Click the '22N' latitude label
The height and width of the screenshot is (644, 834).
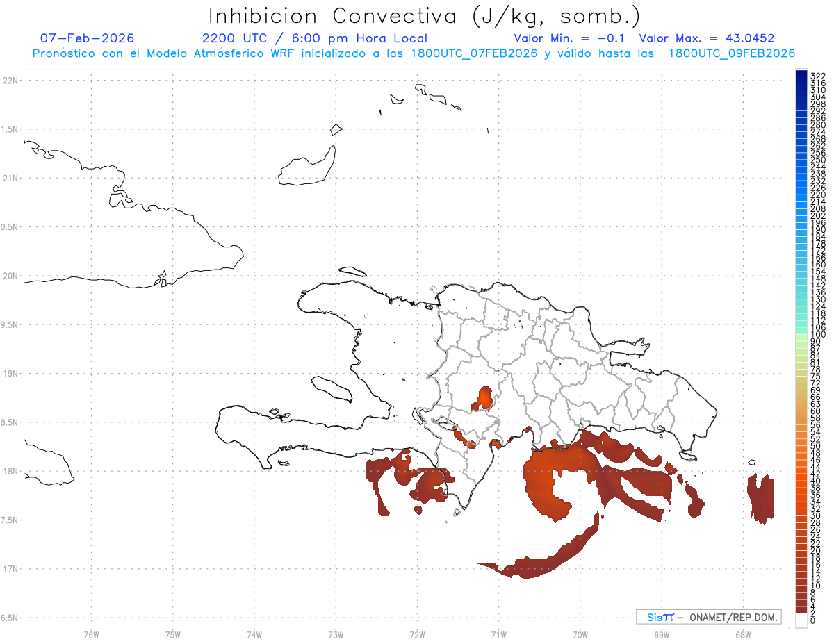tap(10, 81)
